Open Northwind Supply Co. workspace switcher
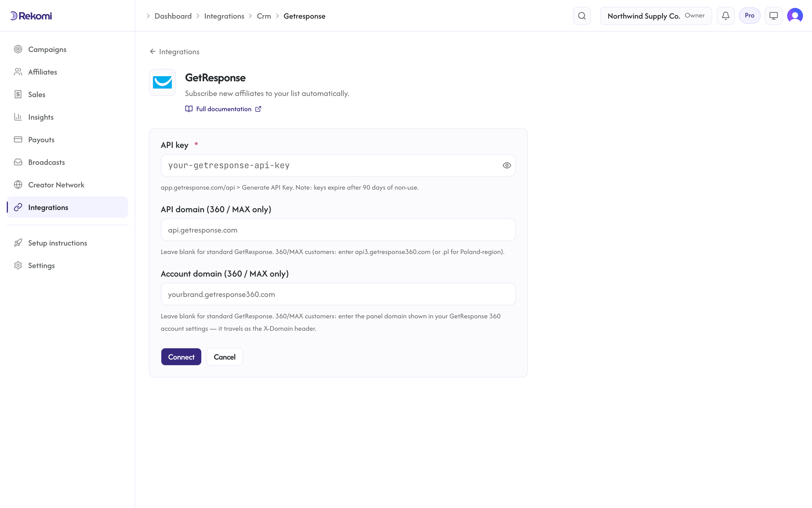Screen dimensions: 812x508 (x=656, y=16)
